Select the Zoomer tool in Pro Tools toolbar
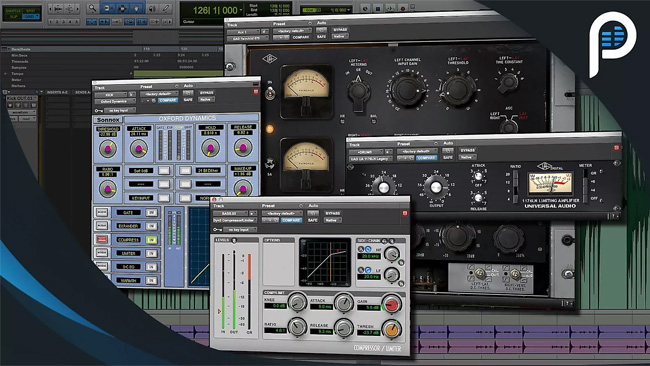Image resolution: width=650 pixels, height=366 pixels. pyautogui.click(x=92, y=8)
